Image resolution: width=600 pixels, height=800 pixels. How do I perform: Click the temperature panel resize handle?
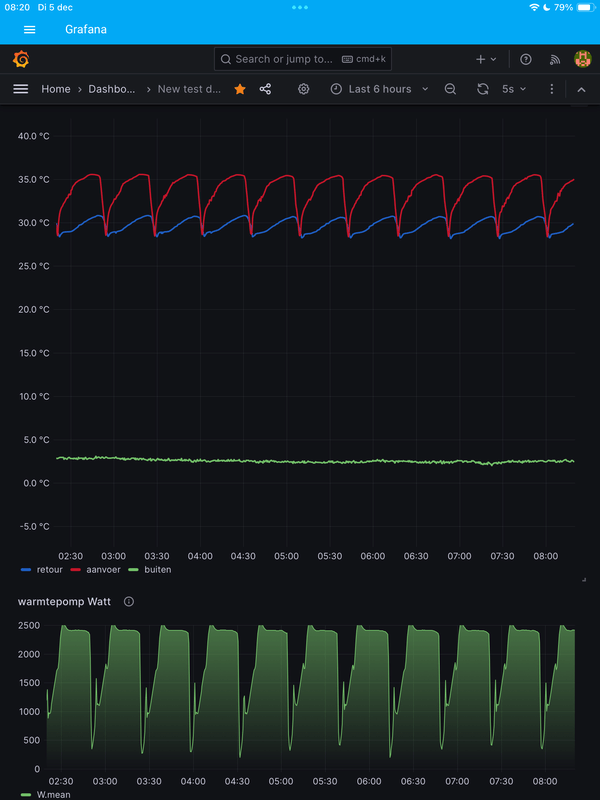click(584, 580)
